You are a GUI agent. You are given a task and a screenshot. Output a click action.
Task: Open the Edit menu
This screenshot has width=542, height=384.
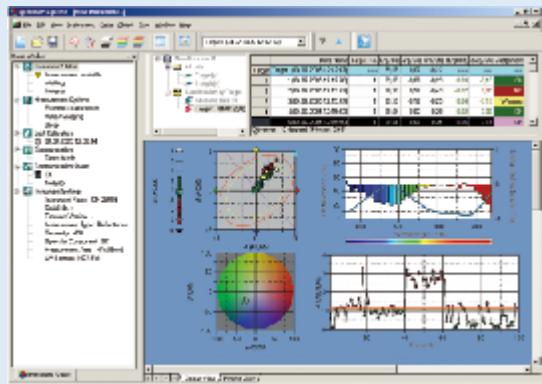pyautogui.click(x=41, y=25)
